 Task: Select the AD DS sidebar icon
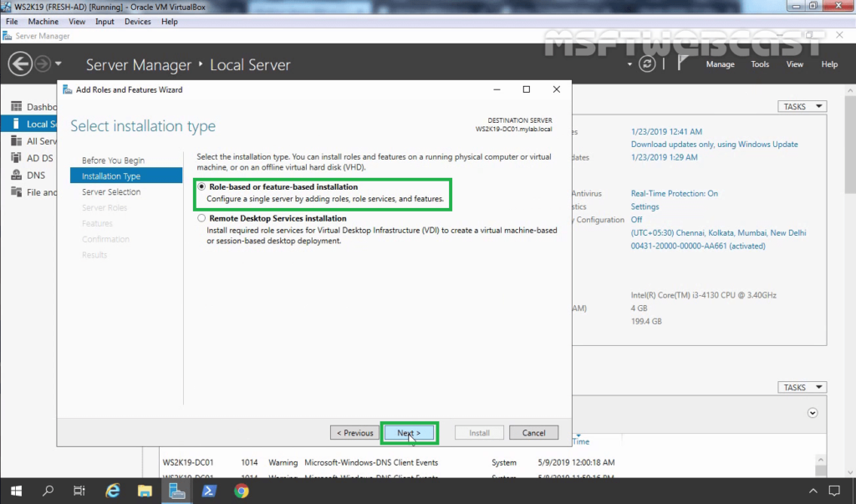coord(17,158)
